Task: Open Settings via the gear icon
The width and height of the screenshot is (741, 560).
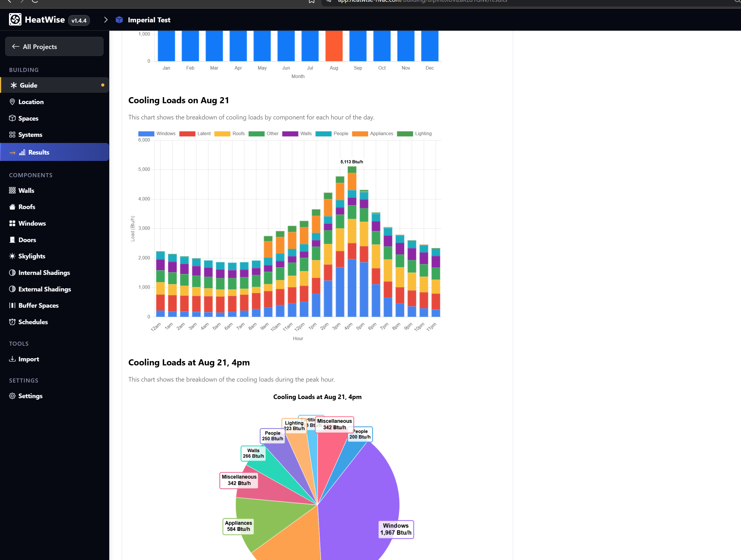Action: coord(12,396)
